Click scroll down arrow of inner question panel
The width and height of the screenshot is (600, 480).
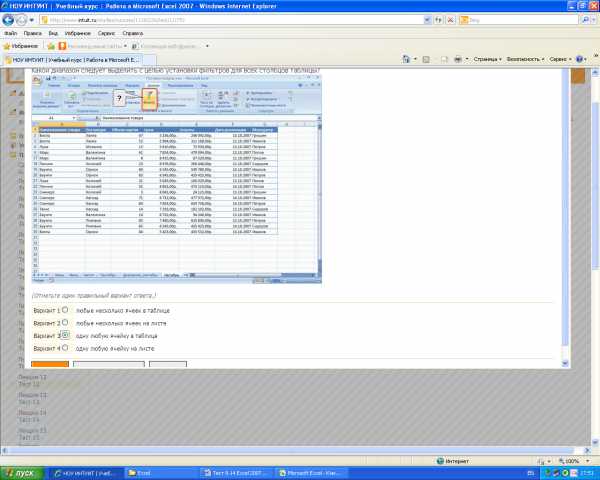[565, 364]
